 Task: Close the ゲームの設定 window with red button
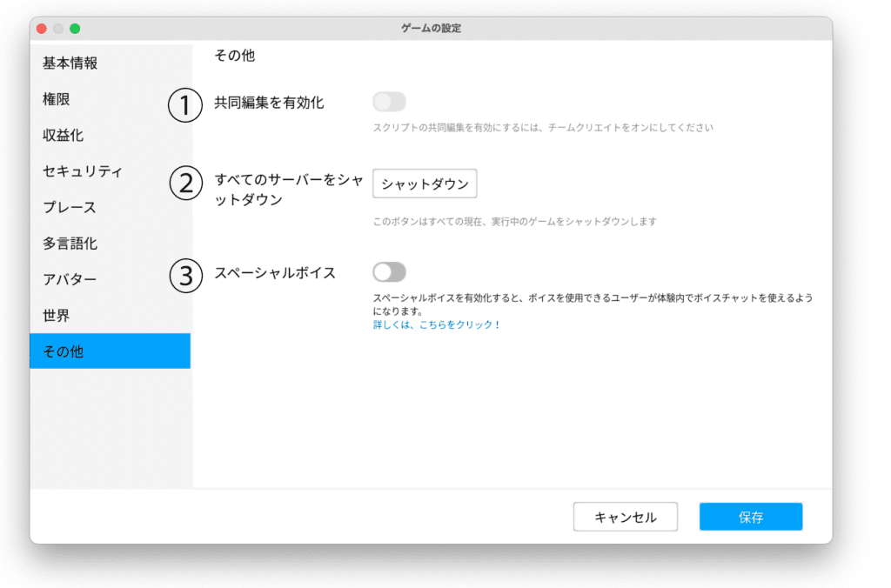point(41,29)
